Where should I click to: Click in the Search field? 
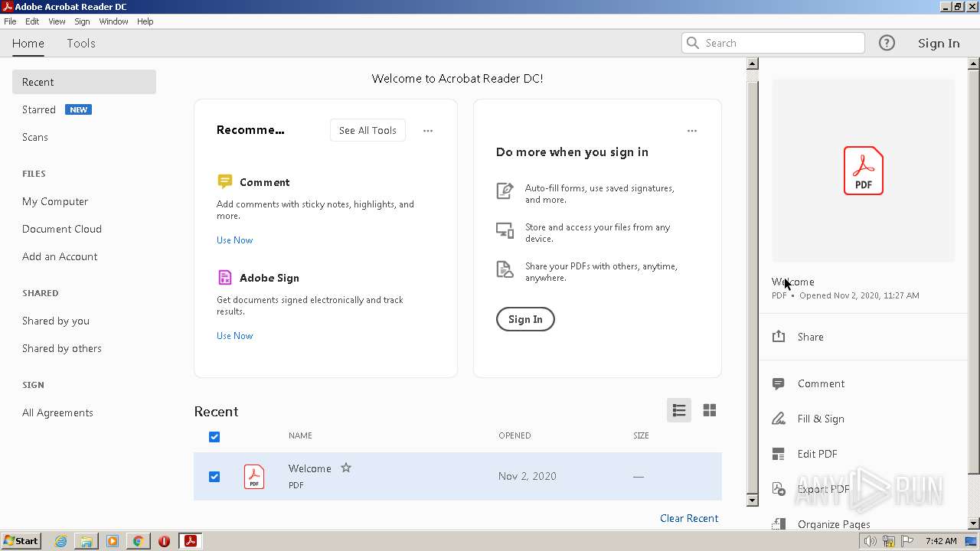[x=773, y=43]
